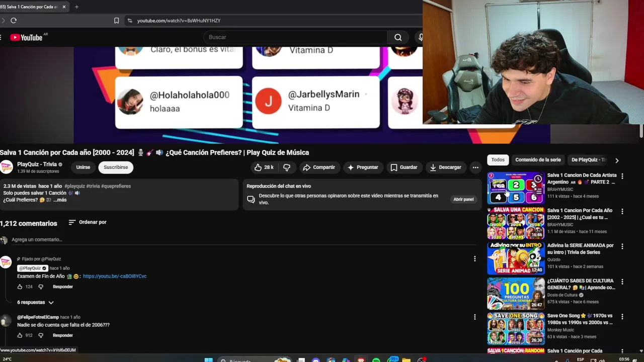This screenshot has width=644, height=362.
Task: Open menu for Save One Song video
Action: 622,317
